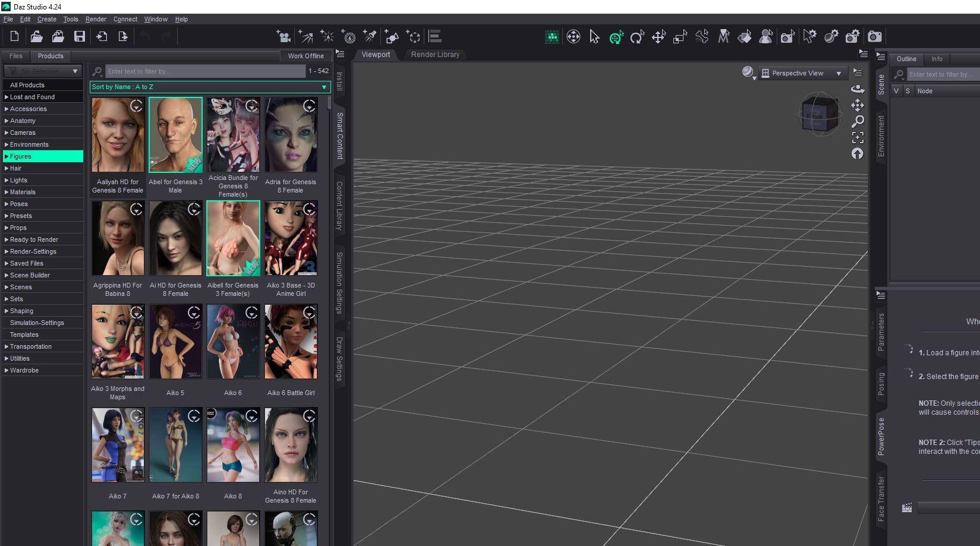Select the Node Selection arrow tool

click(x=594, y=37)
